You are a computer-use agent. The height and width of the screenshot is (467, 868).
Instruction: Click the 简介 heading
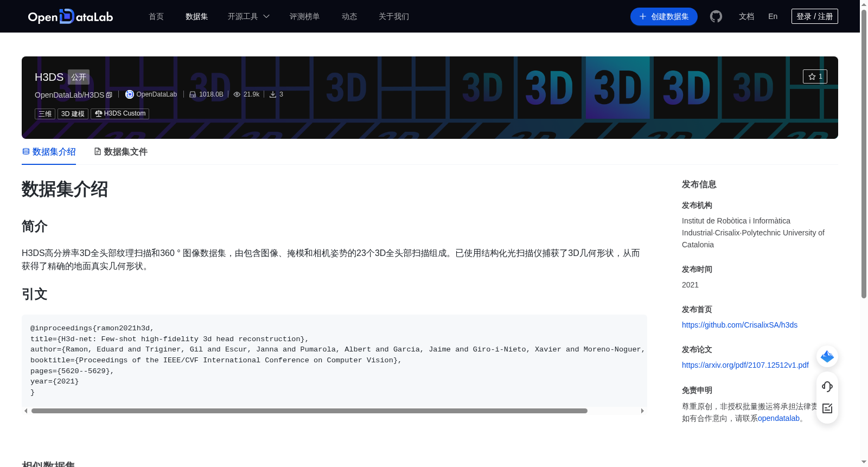[x=35, y=226]
